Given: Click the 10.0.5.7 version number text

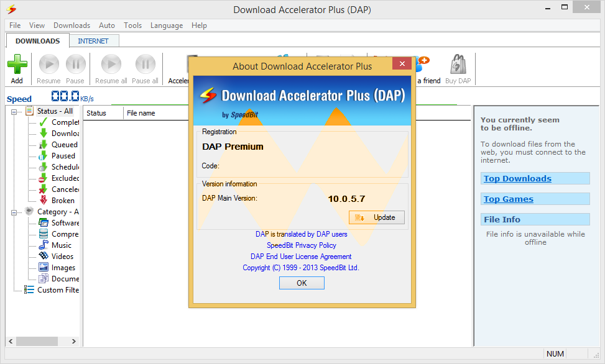Looking at the screenshot, I should (x=346, y=199).
